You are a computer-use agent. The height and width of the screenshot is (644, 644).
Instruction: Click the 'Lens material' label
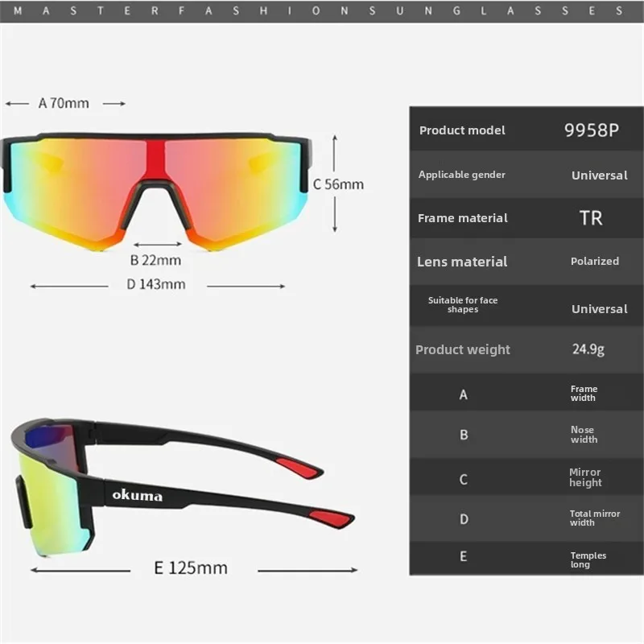coord(462,262)
